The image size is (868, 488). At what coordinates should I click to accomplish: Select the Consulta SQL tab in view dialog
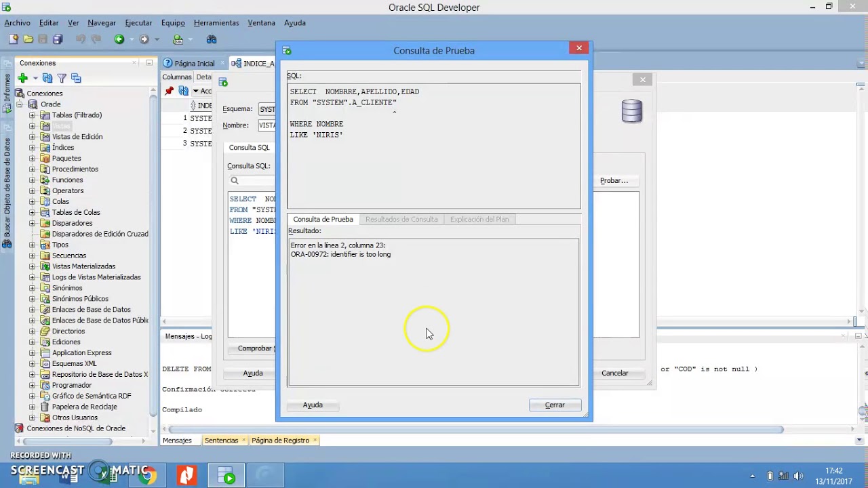click(x=250, y=147)
